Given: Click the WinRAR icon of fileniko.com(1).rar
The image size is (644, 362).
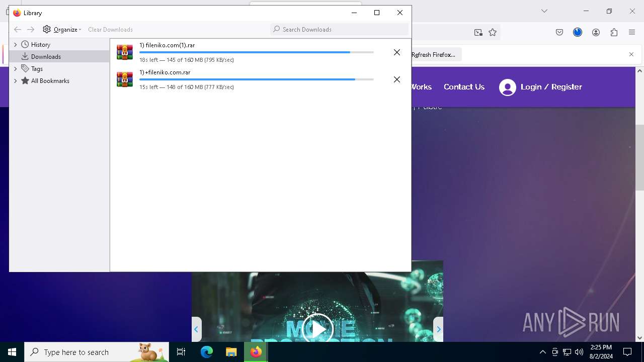Looking at the screenshot, I should pyautogui.click(x=125, y=52).
